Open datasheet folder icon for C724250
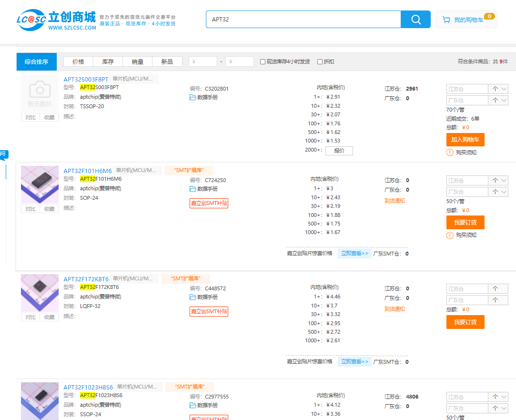This screenshot has height=420, width=516. 193,189
